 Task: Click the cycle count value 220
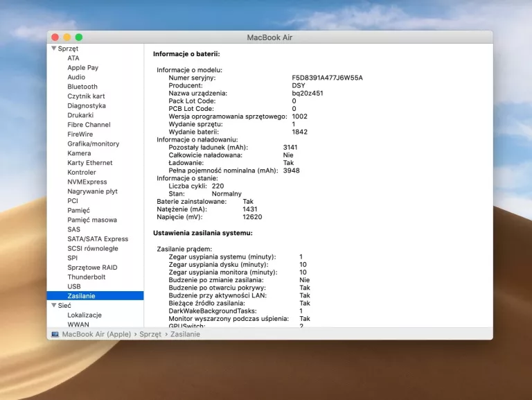coord(218,186)
